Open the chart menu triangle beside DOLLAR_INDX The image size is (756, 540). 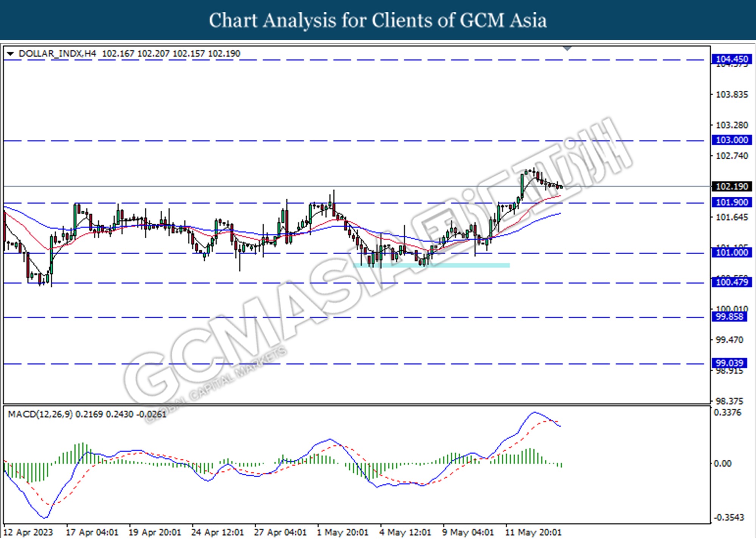point(10,54)
